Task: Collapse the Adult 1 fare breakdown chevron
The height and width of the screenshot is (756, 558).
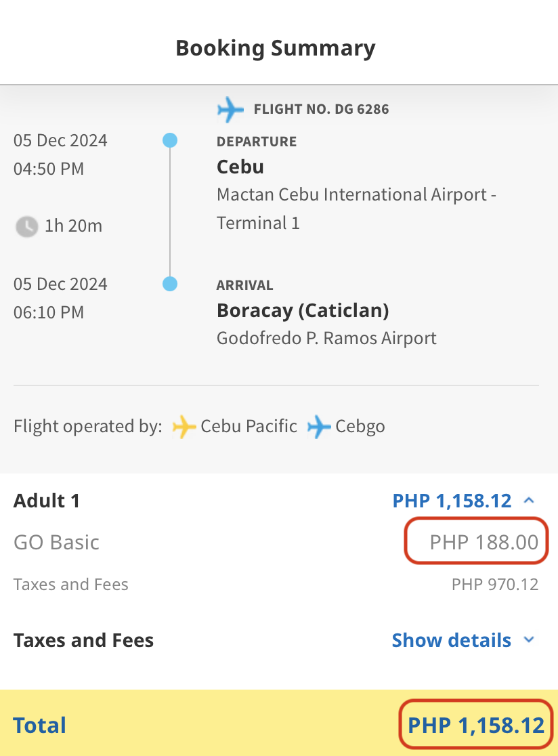Action: (529, 501)
